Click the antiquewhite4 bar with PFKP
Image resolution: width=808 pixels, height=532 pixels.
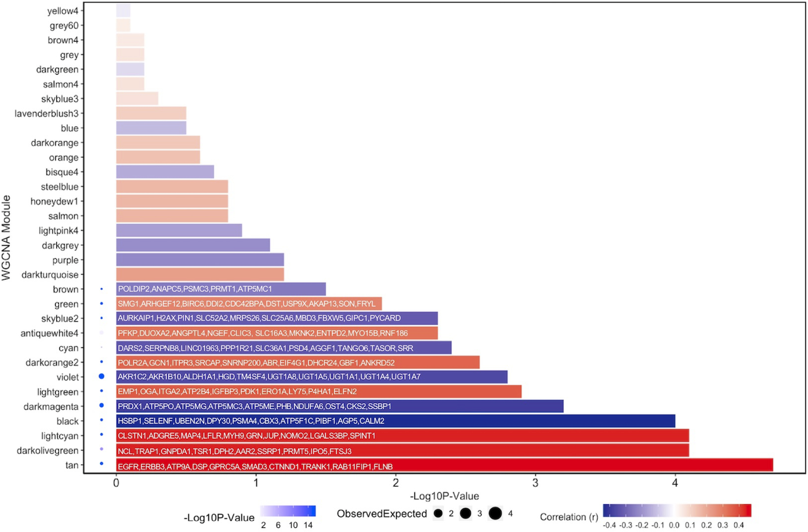[277, 333]
